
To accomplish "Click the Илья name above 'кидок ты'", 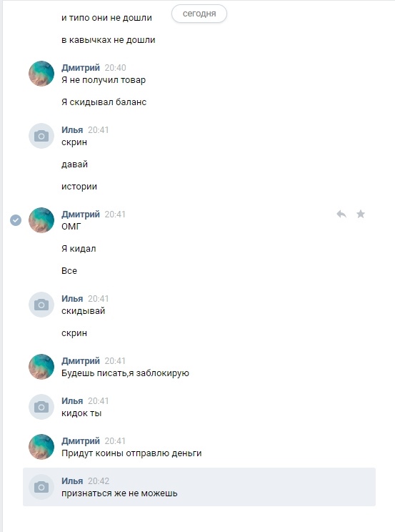I will pos(72,400).
